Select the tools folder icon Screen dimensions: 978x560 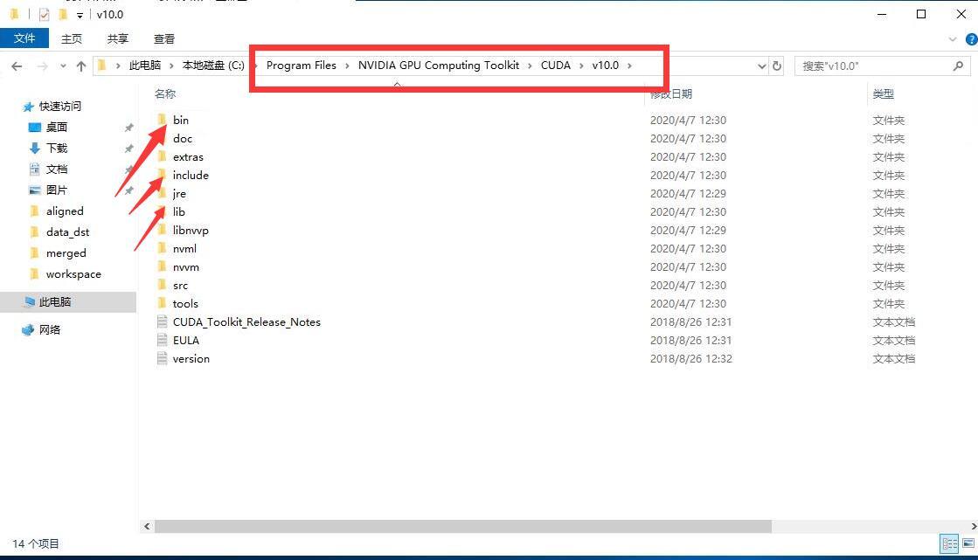point(163,303)
